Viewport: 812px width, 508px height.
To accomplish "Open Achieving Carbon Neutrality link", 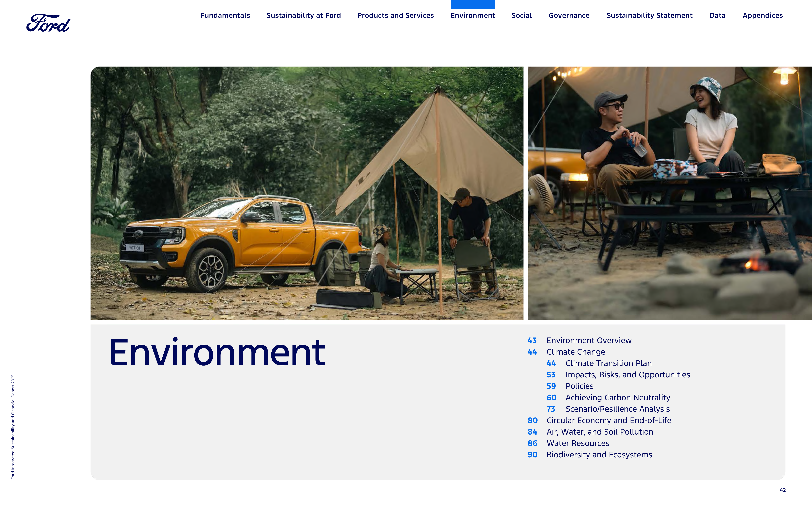I will 618,398.
